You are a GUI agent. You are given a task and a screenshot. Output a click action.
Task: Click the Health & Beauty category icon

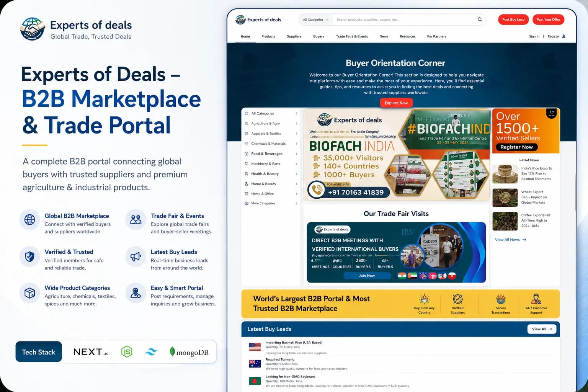click(247, 173)
